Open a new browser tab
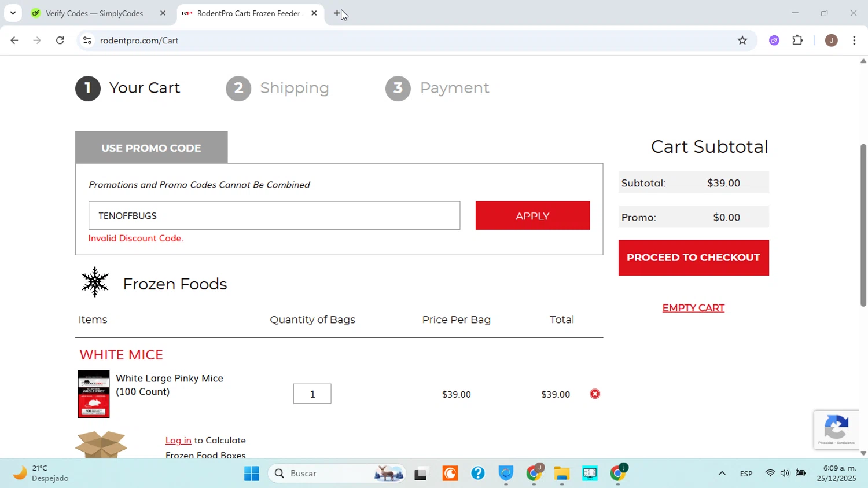The height and width of the screenshot is (488, 868). point(337,13)
